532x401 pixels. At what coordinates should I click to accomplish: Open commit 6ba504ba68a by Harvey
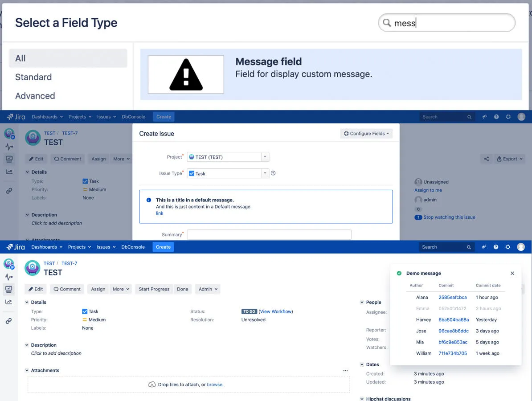point(454,319)
